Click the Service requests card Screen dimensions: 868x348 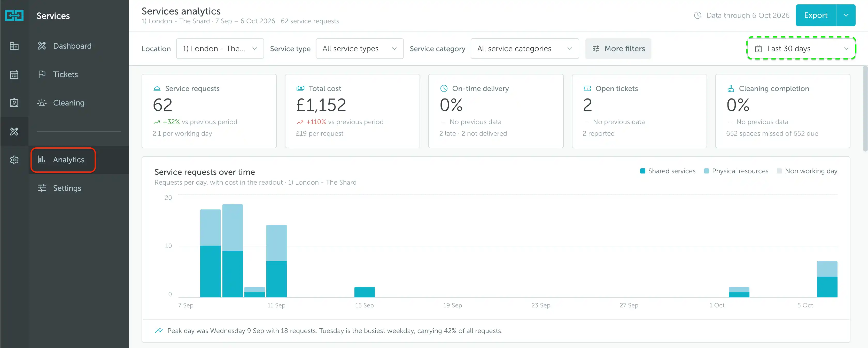209,111
